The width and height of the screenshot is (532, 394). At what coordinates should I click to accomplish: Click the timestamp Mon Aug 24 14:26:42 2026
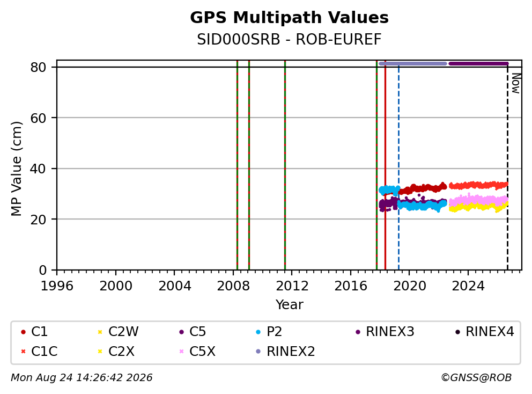click(x=82, y=378)
